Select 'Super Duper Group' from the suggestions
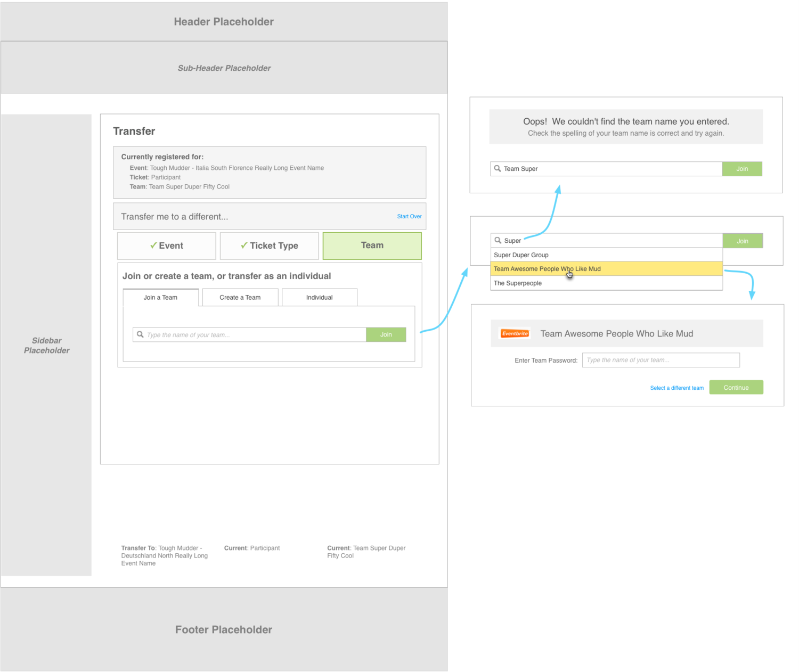Screen dimensions: 799x672 pyautogui.click(x=520, y=255)
